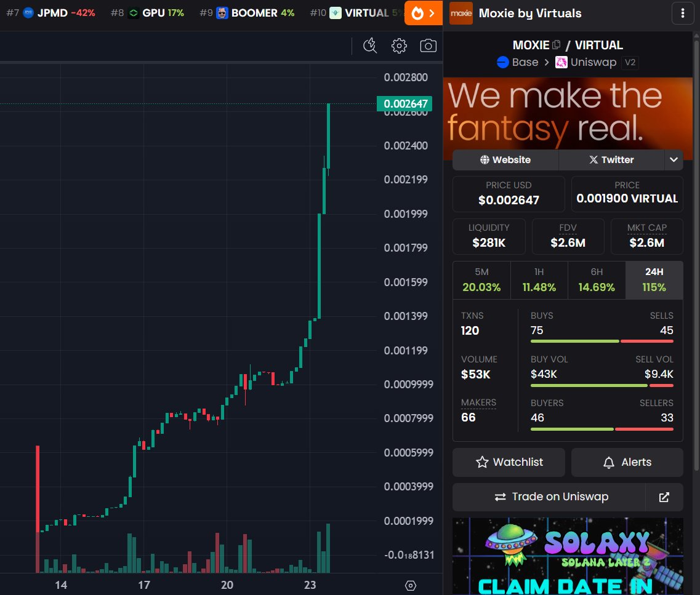This screenshot has width=700, height=595.
Task: Click the buy vol vs sell vol bar
Action: (601, 385)
